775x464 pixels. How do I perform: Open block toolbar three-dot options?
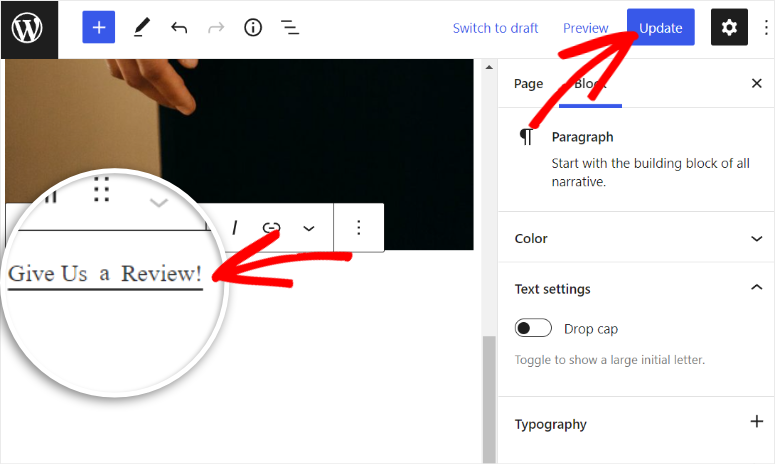[x=359, y=228]
